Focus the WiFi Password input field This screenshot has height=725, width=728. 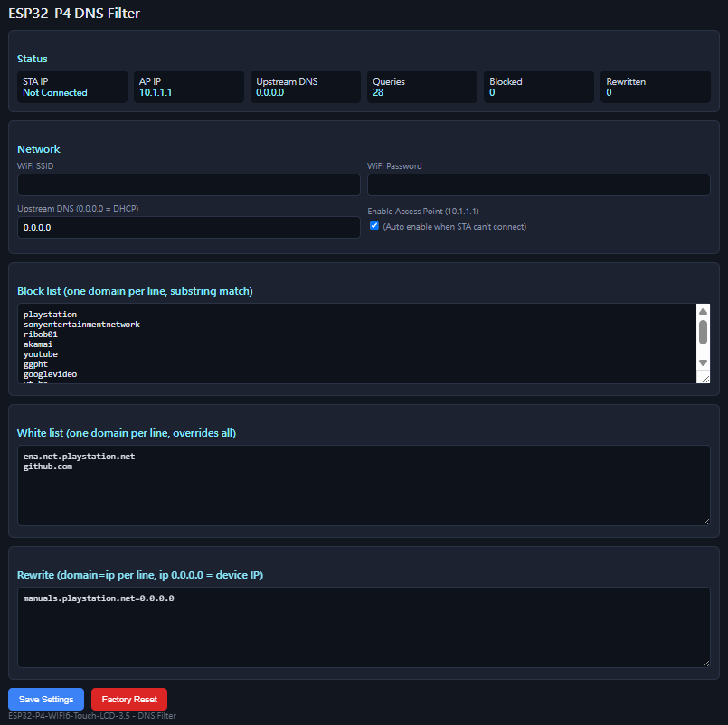point(539,184)
